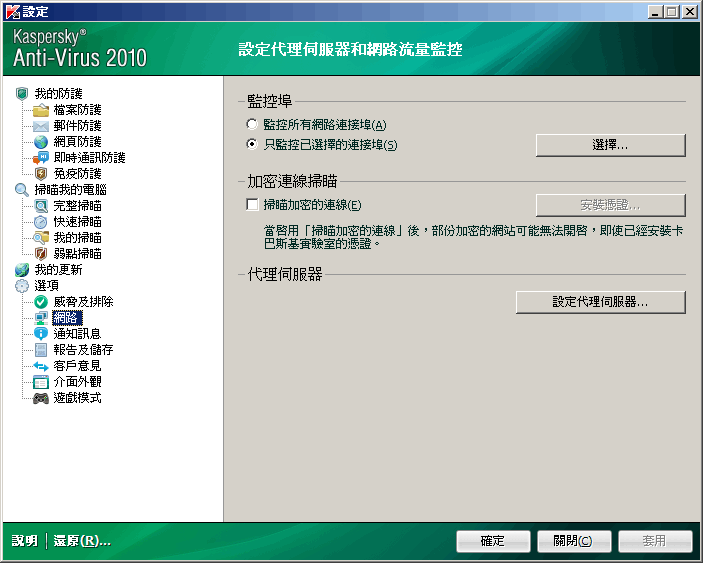Open 我的更新 settings item
Screen dimensions: 703x563
click(x=58, y=270)
